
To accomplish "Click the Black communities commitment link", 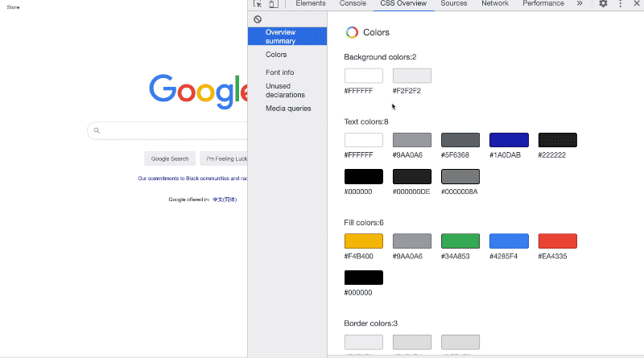I will 192,179.
